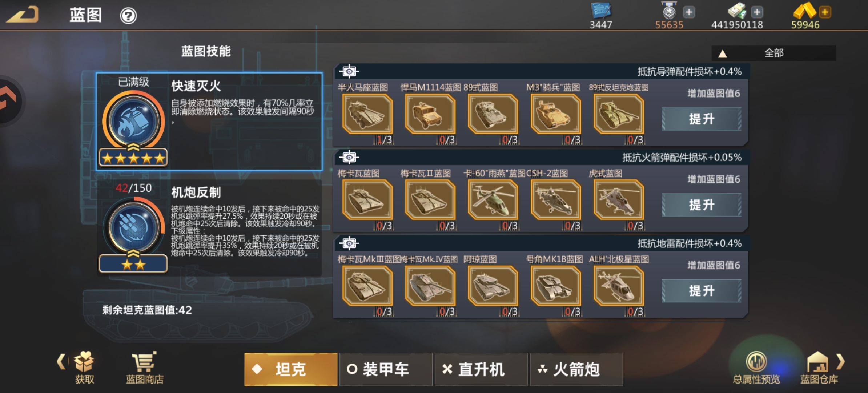Viewport: 868px width, 393px height.
Task: Select the 机炮反制 skill badge
Action: click(133, 227)
